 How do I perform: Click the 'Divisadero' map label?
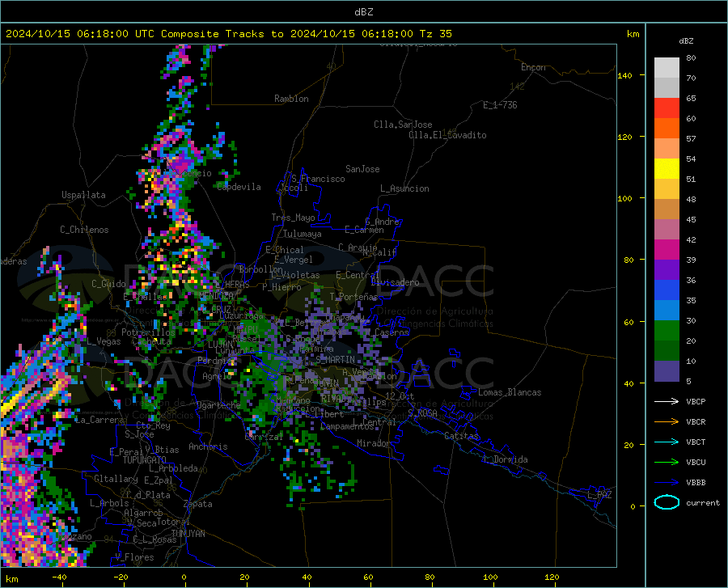pyautogui.click(x=395, y=282)
